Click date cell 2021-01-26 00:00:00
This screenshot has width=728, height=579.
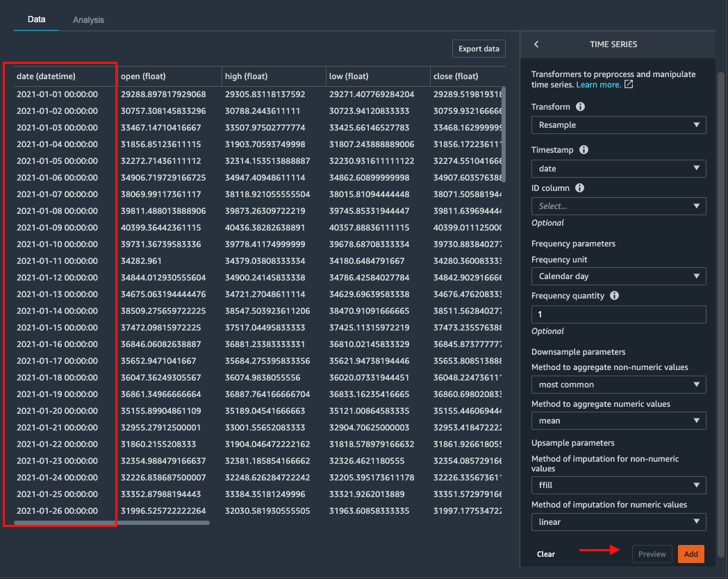[57, 511]
